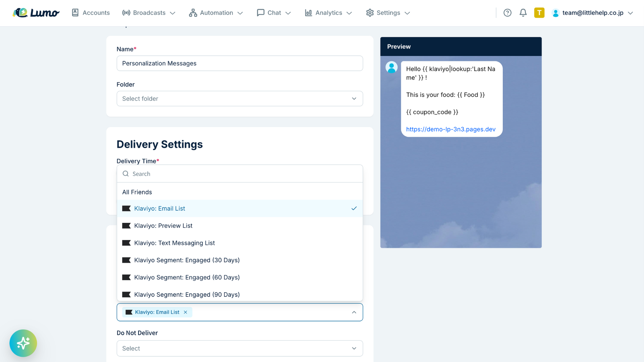
Task: Collapse the recipient list chevron
Action: (354, 312)
